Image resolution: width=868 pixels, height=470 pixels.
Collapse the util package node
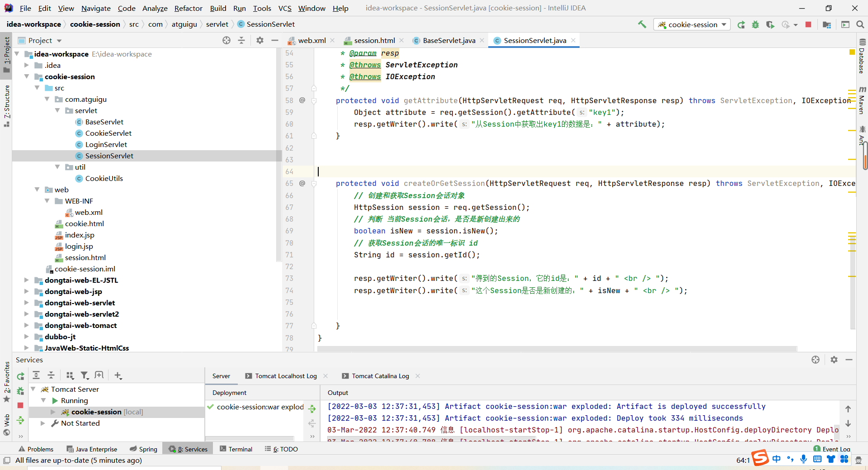(57, 167)
